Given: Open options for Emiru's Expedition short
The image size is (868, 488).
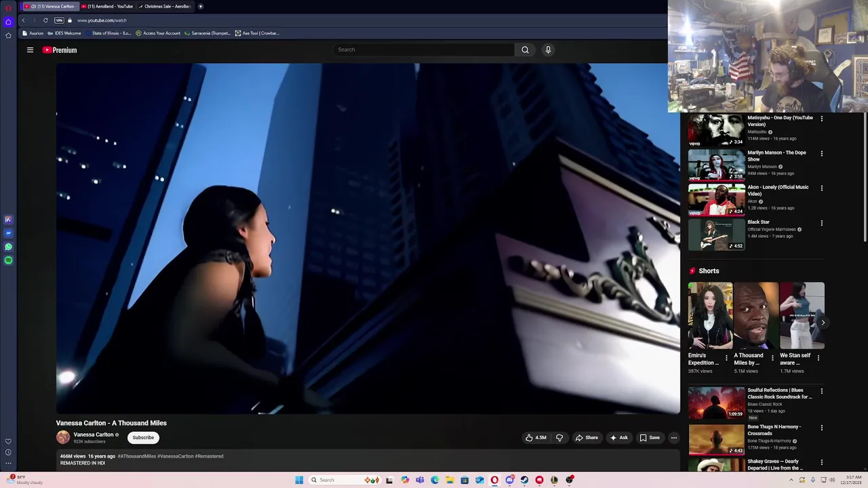Looking at the screenshot, I should coord(726,358).
